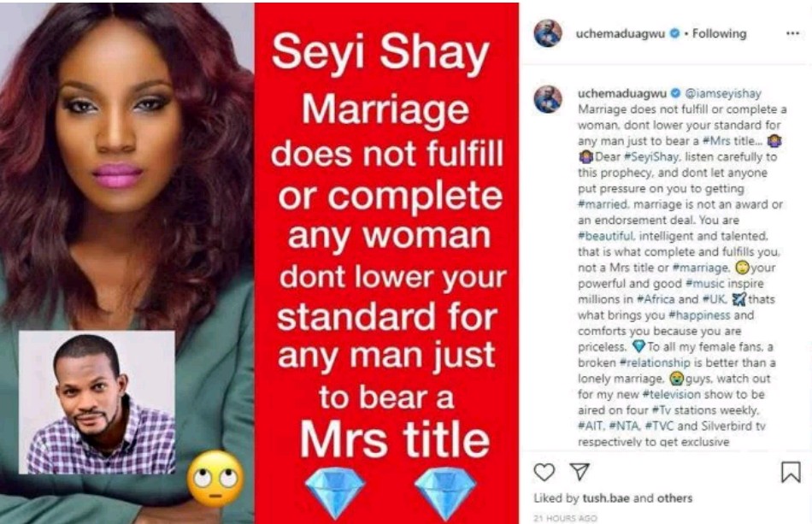Like the post with the heart icon
The image size is (812, 524).
point(544,472)
